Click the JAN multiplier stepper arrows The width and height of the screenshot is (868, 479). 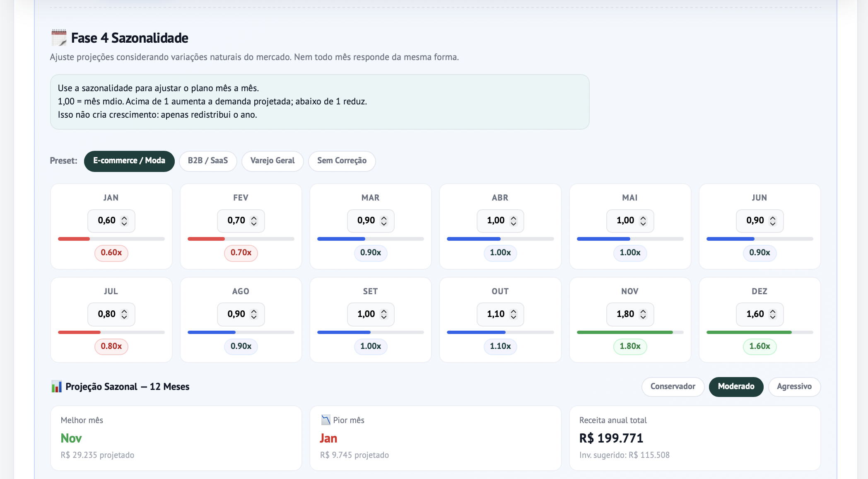124,221
